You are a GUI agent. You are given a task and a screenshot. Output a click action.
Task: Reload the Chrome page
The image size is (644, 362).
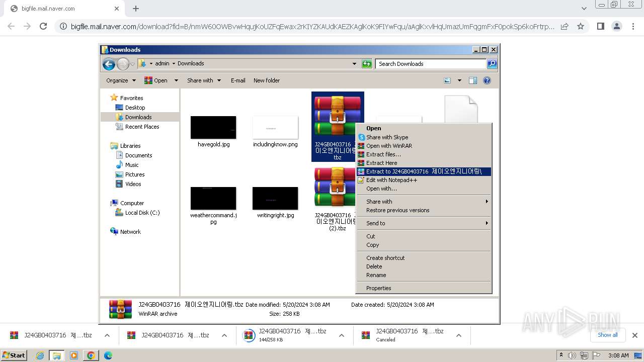43,26
